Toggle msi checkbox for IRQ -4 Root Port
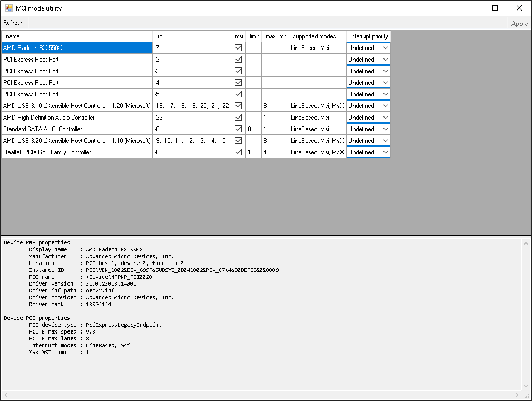Screen dimensions: 532x401 point(239,83)
